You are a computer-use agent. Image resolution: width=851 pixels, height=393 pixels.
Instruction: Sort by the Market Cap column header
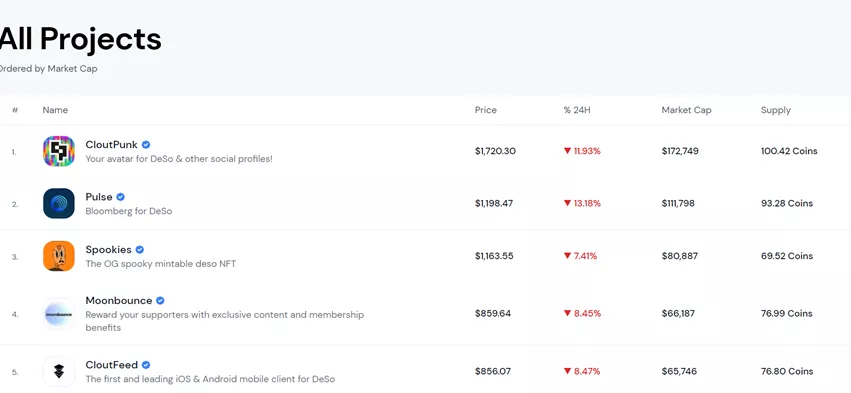click(687, 110)
